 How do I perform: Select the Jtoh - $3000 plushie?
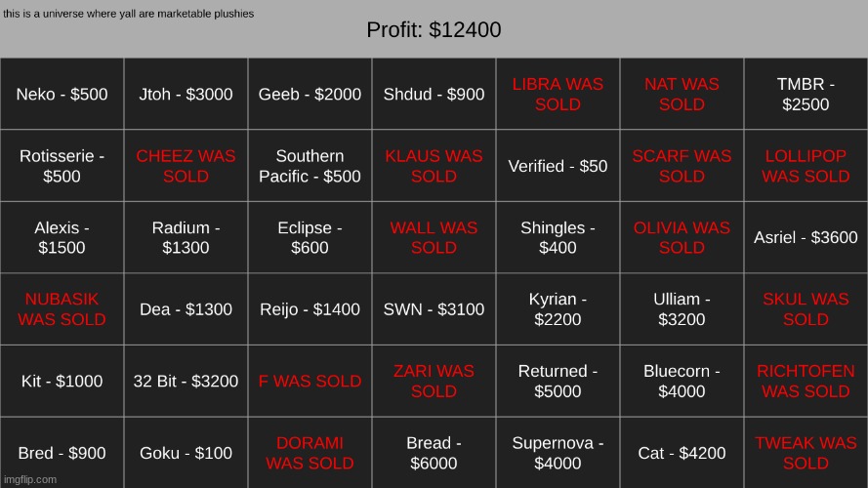pos(186,94)
